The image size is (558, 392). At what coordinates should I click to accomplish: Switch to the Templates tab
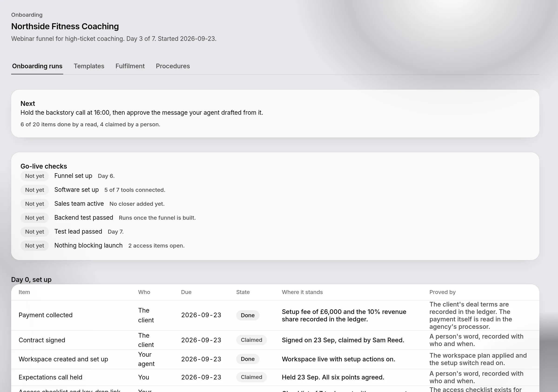tap(89, 66)
